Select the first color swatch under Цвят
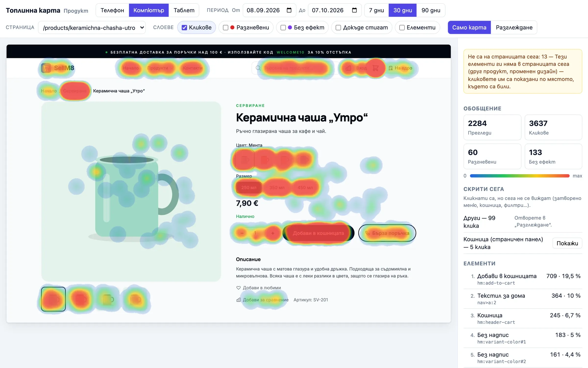 pyautogui.click(x=244, y=160)
